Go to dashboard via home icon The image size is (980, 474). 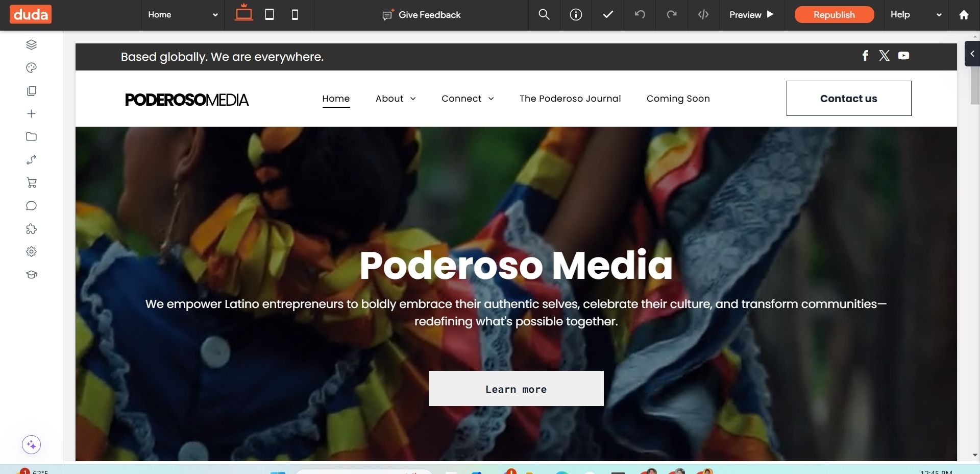[964, 15]
